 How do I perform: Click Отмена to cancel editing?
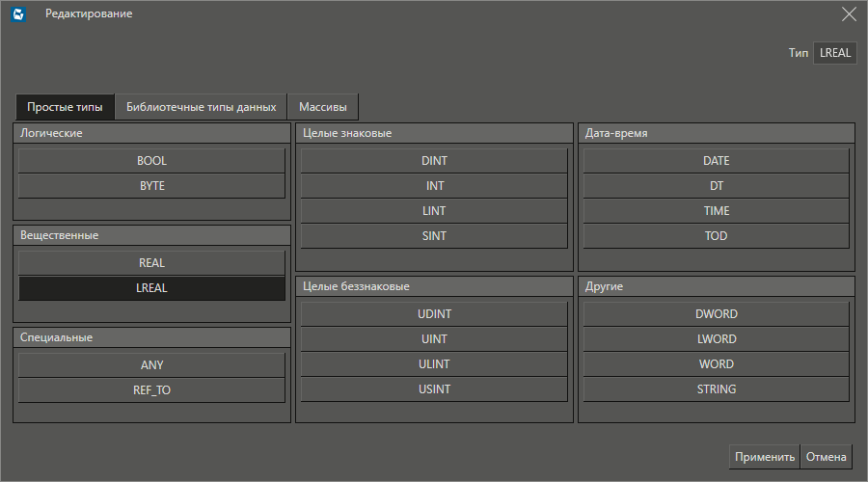point(826,457)
